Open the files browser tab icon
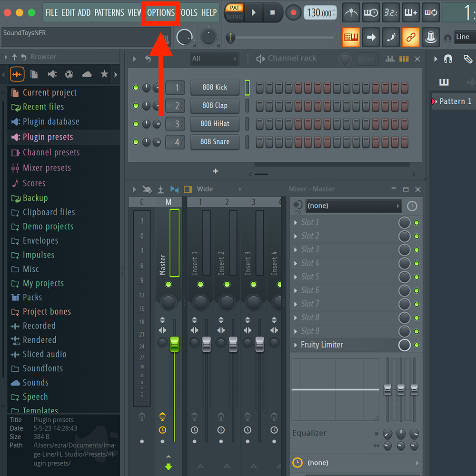476x476 pixels. coord(34,74)
